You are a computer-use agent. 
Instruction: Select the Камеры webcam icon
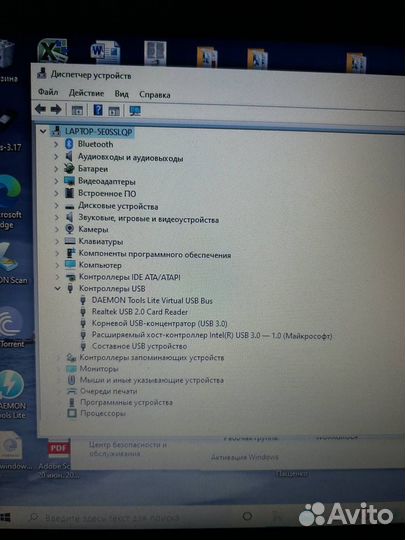70,229
